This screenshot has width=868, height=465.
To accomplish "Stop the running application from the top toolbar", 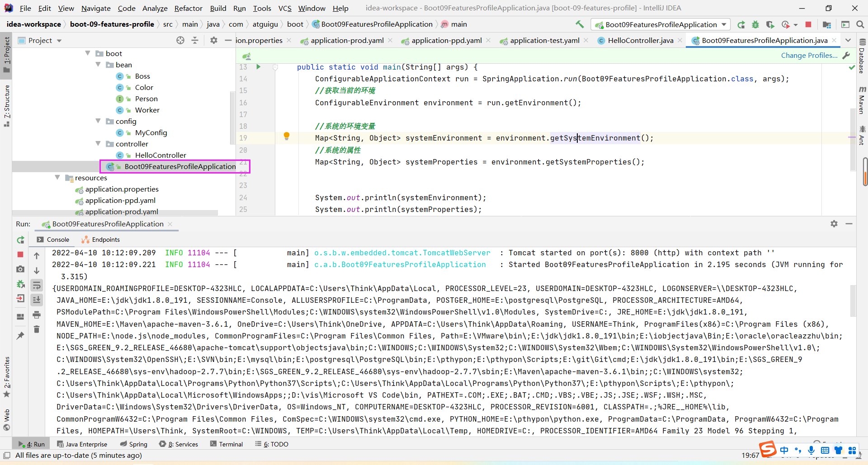I will click(x=808, y=24).
